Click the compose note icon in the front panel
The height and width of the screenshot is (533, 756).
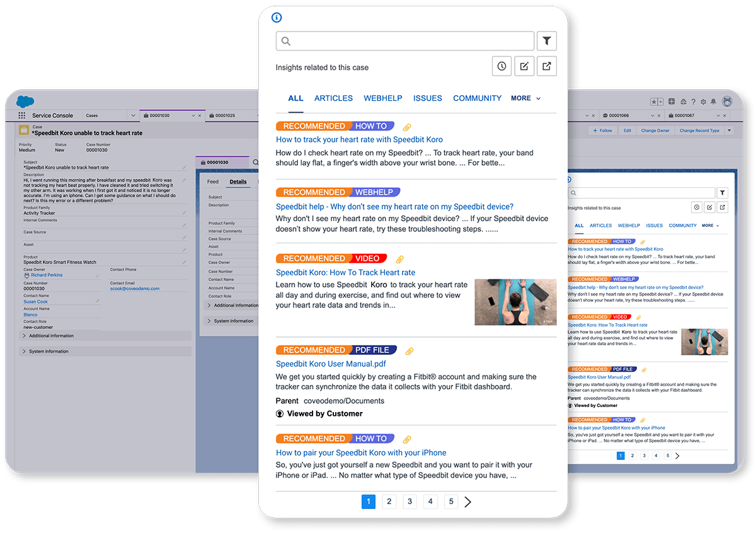[x=524, y=66]
